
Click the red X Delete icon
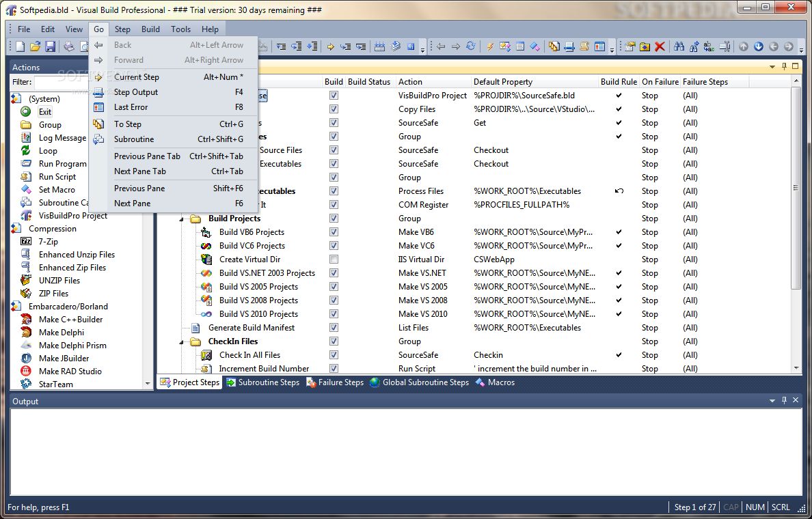coord(660,46)
